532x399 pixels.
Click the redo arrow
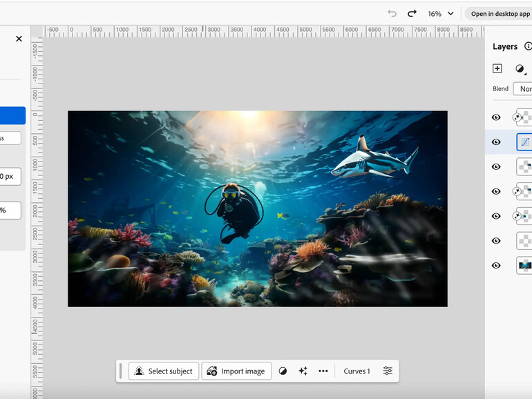412,14
